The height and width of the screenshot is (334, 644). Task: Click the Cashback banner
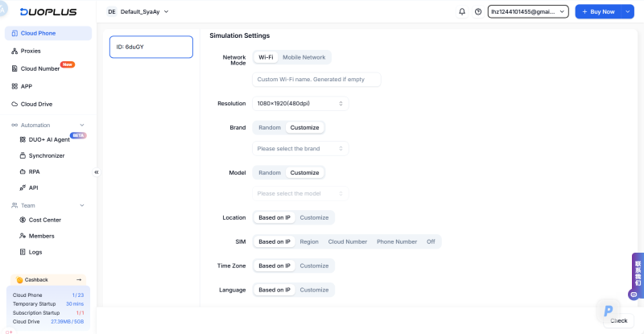(48, 280)
